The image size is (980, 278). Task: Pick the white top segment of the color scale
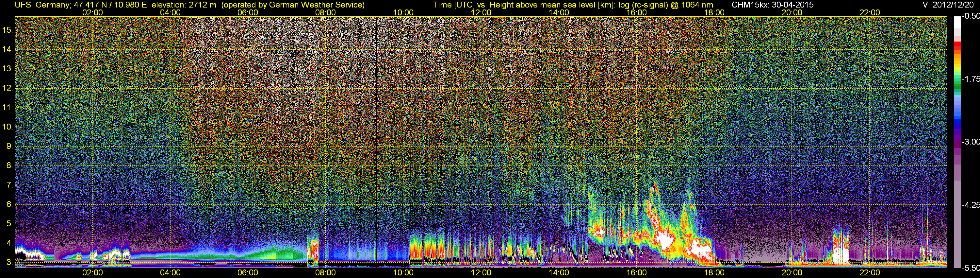pyautogui.click(x=957, y=23)
